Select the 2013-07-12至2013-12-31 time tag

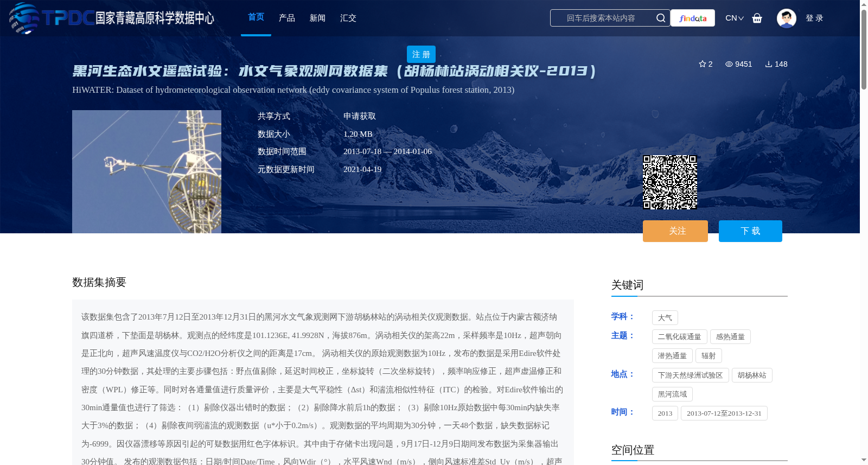724,413
